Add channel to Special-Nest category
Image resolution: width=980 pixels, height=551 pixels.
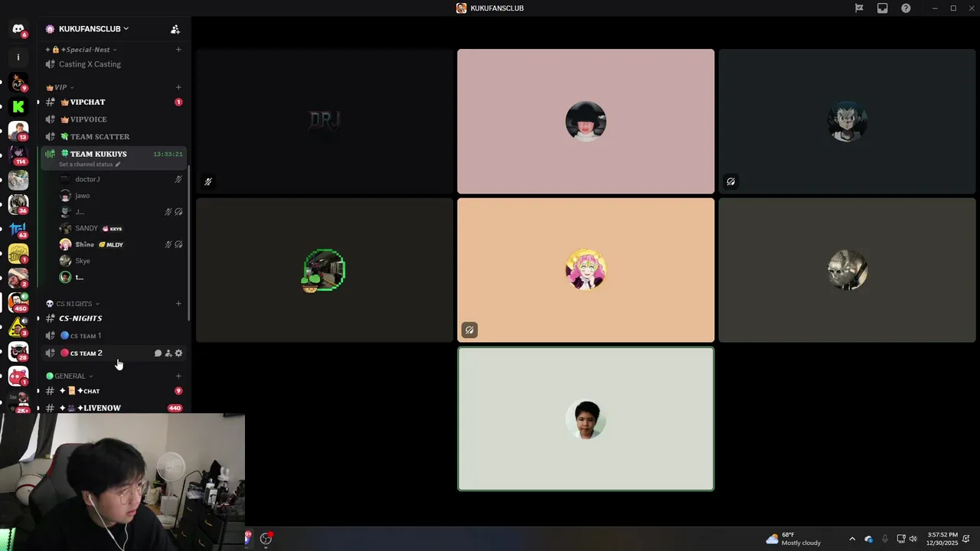pos(178,50)
